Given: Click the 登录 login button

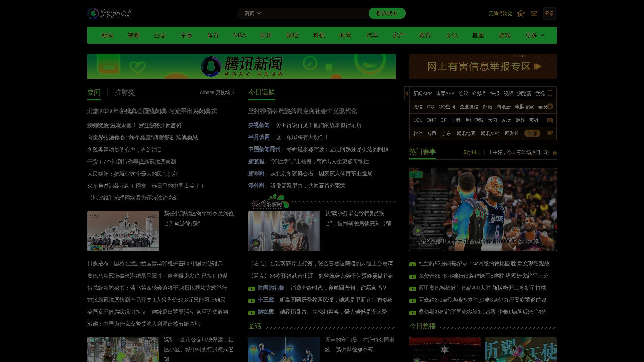Looking at the screenshot, I should pyautogui.click(x=549, y=13).
